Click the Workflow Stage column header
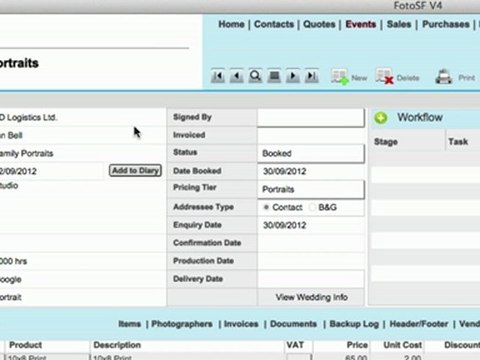480x360 pixels. pyautogui.click(x=407, y=142)
